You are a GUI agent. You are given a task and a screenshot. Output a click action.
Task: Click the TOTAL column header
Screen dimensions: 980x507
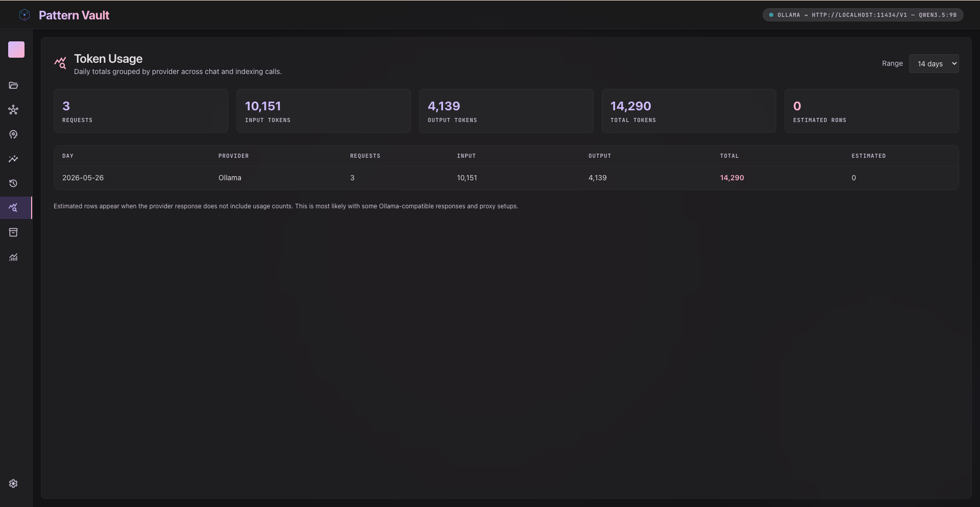tap(729, 156)
